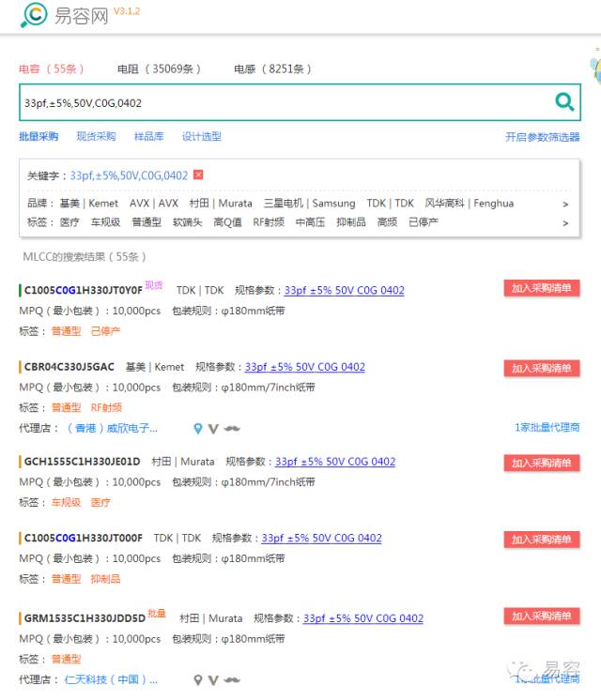Filter by tag 软端头
This screenshot has height=700, width=601.
pyautogui.click(x=187, y=221)
